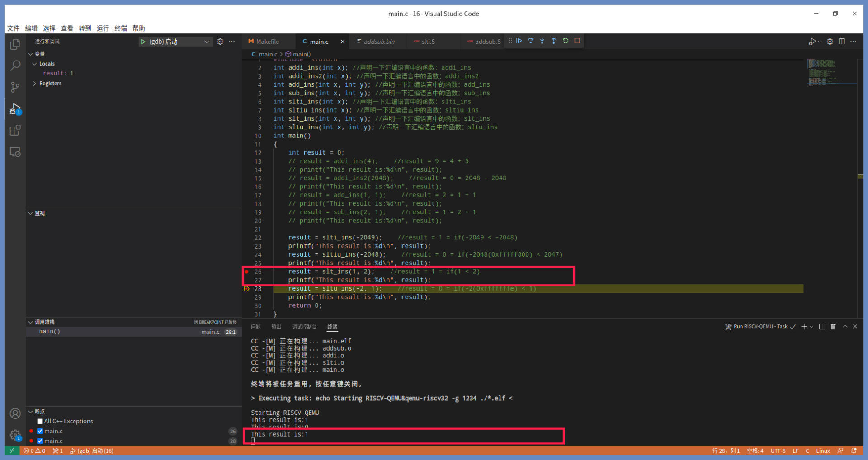
Task: Open the 终端 menu in menu bar
Action: click(121, 28)
